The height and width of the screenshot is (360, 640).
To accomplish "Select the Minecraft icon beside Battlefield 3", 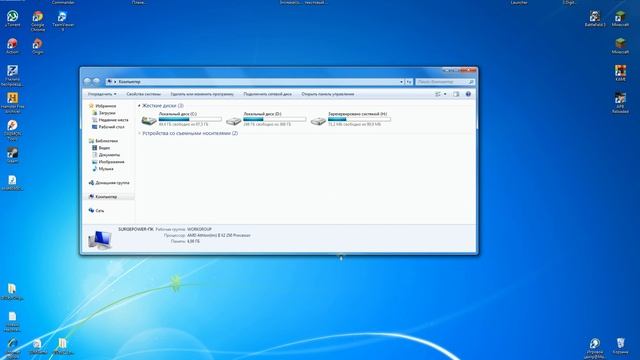I will 620,18.
